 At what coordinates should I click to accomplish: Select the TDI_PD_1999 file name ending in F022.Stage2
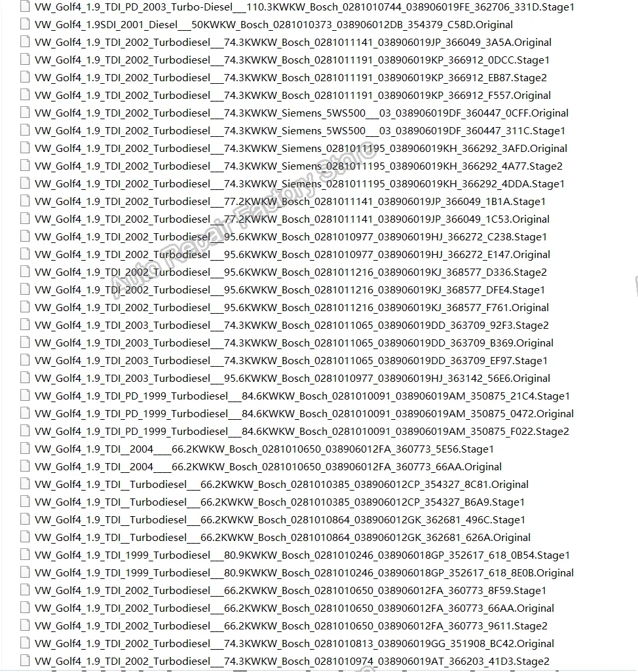[x=301, y=431]
